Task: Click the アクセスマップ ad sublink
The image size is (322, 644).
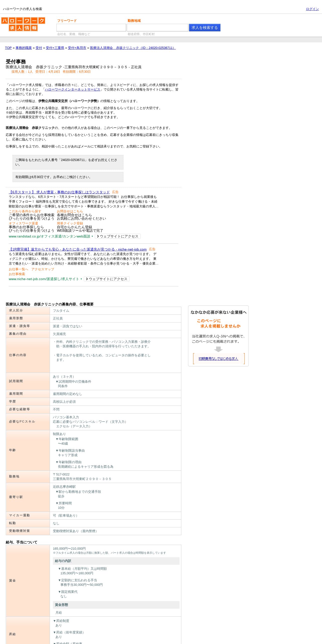Action: coord(43,269)
